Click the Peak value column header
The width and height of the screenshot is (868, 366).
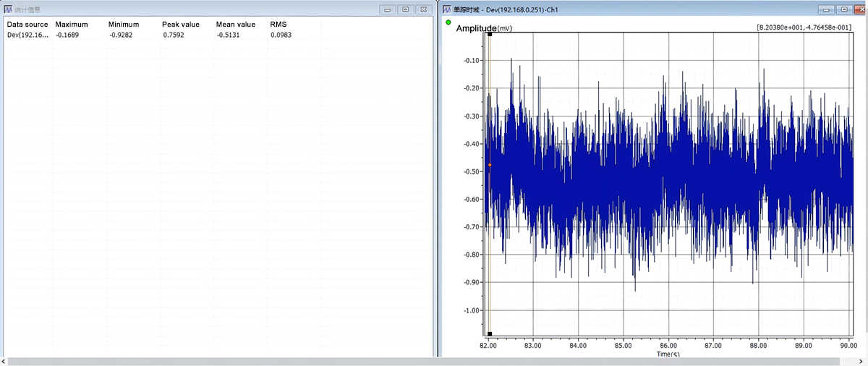pos(179,24)
